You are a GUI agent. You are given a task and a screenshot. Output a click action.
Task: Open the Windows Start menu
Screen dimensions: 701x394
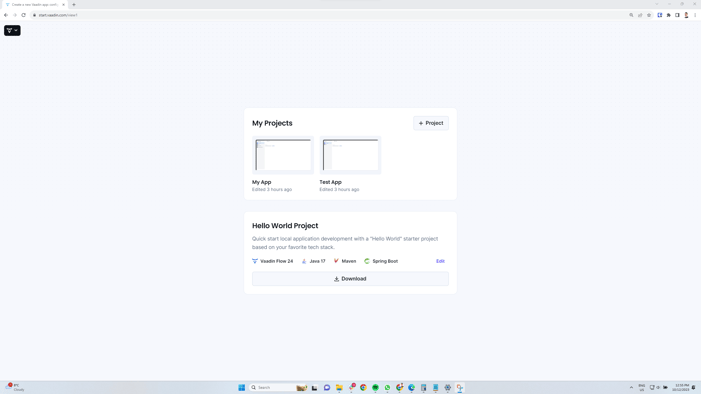242,387
